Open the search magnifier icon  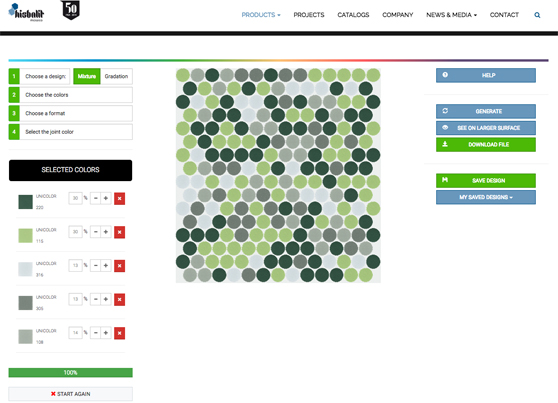click(x=537, y=15)
